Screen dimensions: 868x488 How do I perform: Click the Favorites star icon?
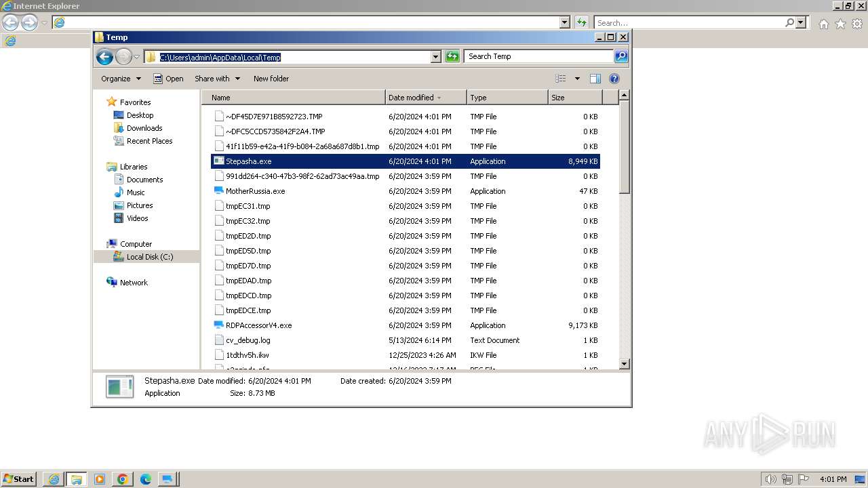point(112,102)
